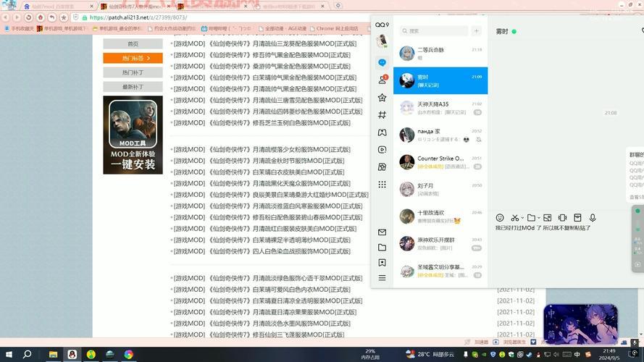Viewport: 644px width, 362px height.
Task: Switch to second browser tab 仙剑奇侠传7
Action: [136, 7]
